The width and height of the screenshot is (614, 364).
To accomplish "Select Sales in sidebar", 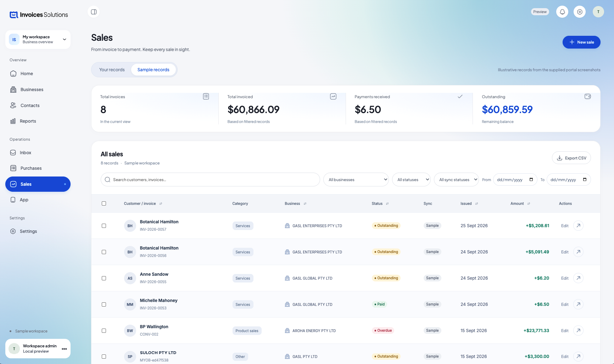I will point(38,184).
